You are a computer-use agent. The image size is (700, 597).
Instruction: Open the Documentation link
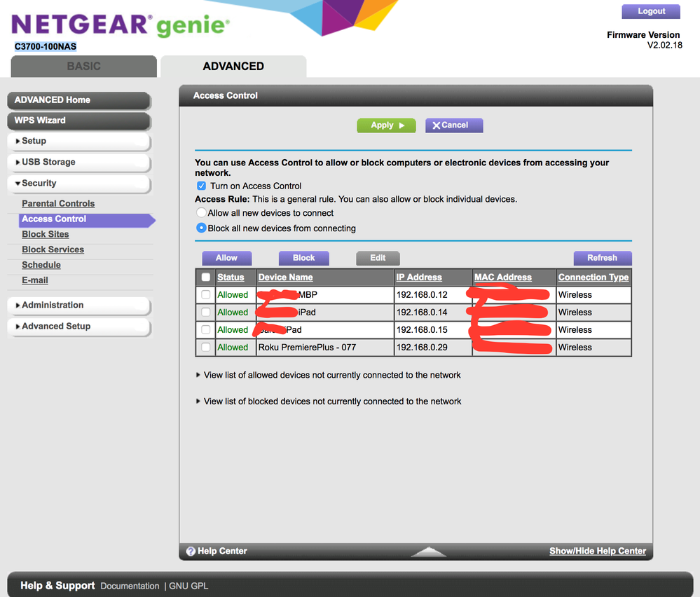point(130,586)
